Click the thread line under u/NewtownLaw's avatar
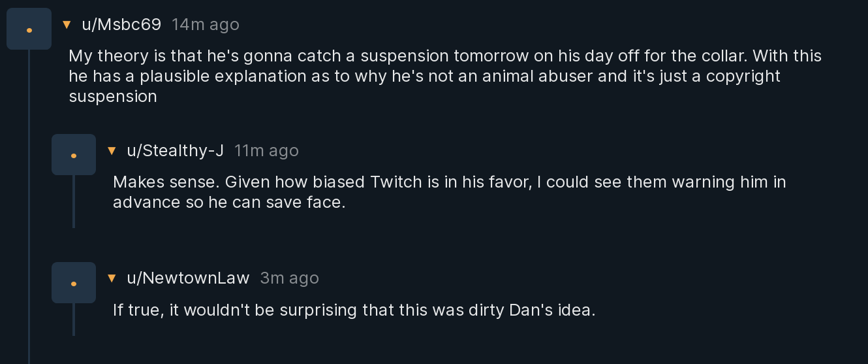This screenshot has height=364, width=868. coord(74,320)
